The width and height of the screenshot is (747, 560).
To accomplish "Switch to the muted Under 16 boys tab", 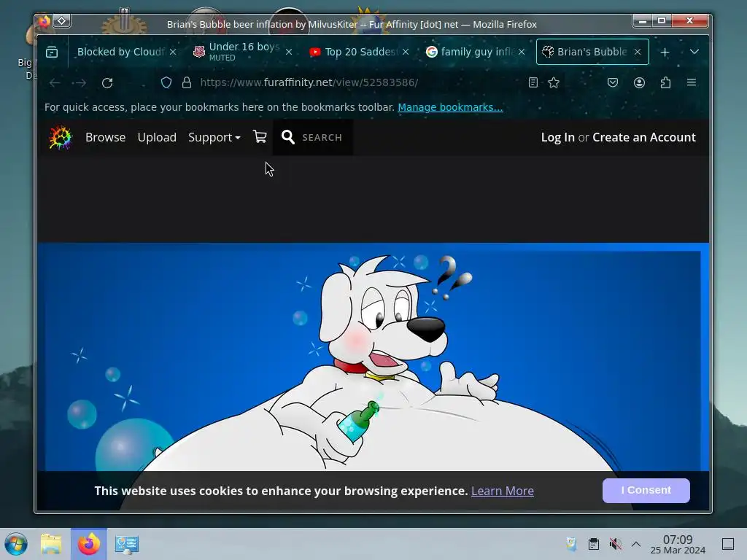I will pyautogui.click(x=244, y=52).
